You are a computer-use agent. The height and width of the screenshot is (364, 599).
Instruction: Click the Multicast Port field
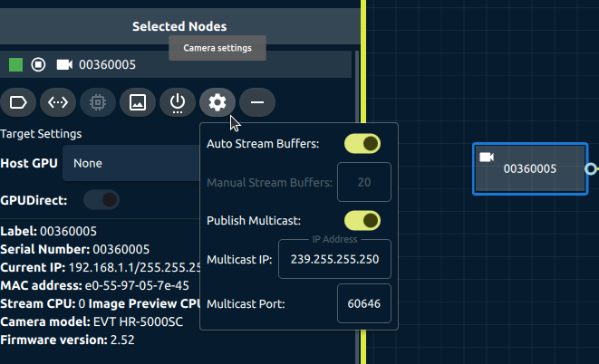tap(364, 303)
